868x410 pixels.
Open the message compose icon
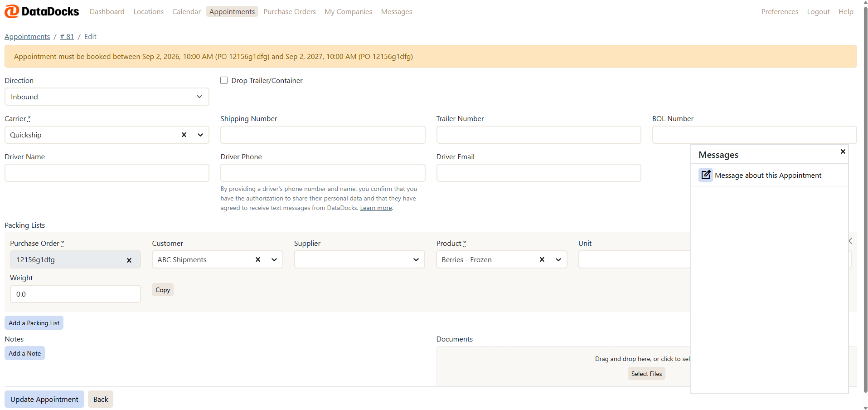706,175
